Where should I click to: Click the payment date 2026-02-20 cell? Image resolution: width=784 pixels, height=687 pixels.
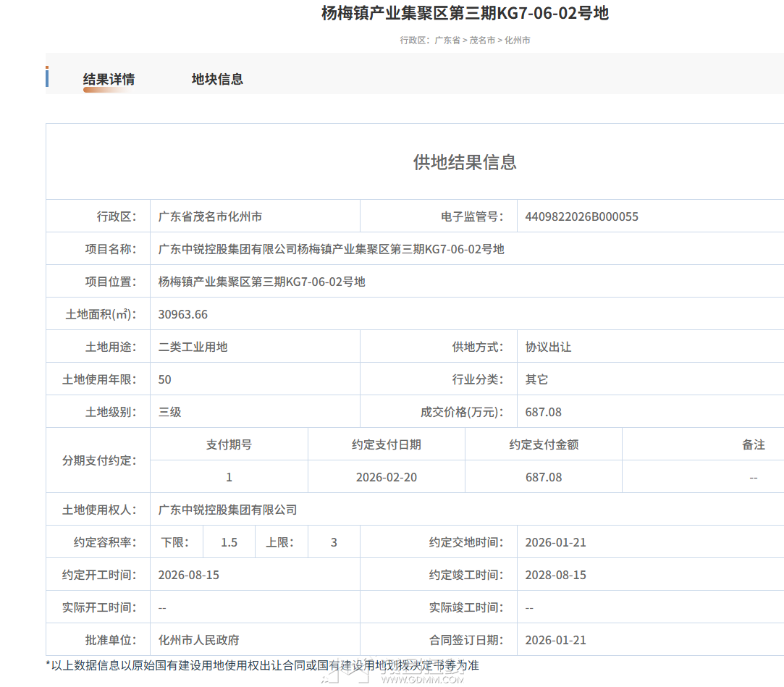pos(387,477)
